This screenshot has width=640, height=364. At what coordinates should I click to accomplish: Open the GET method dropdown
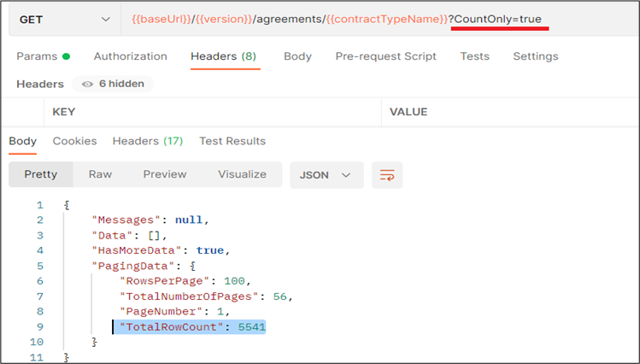point(62,19)
